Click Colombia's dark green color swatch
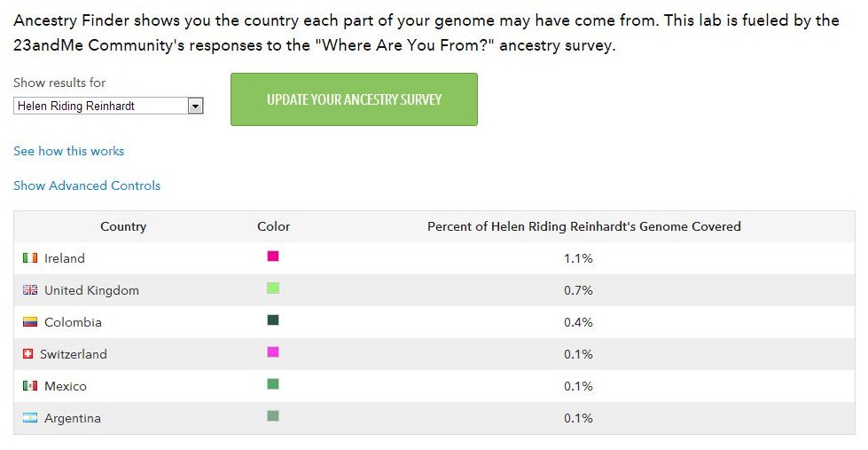The image size is (868, 450). [273, 320]
